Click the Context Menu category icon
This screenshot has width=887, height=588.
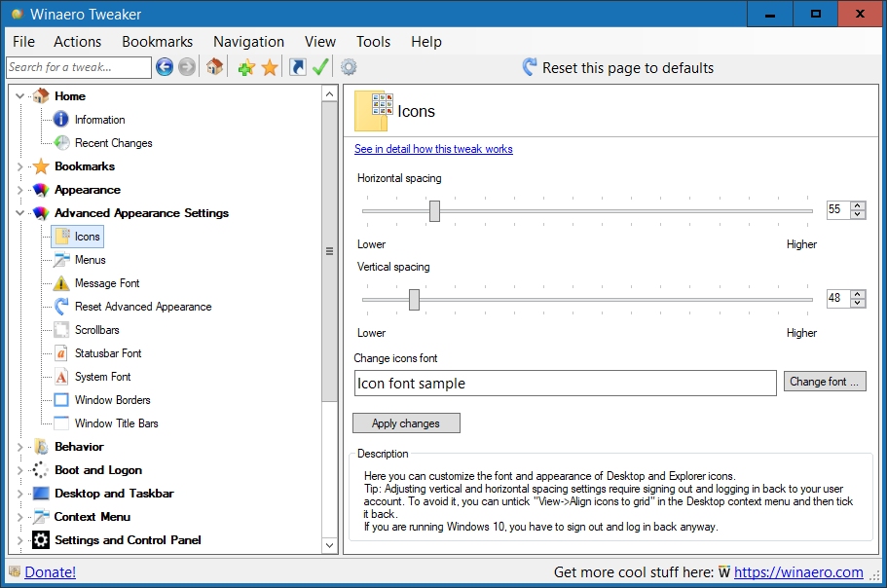41,517
